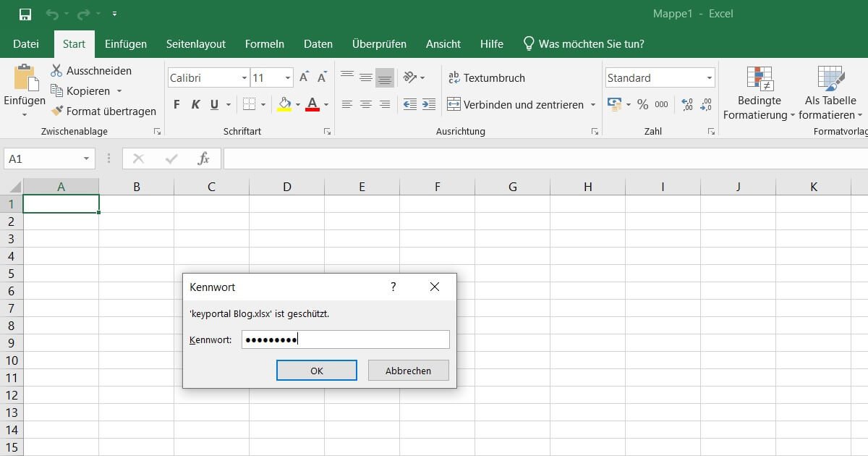Viewport: 868px width, 456px height.
Task: Increase font size with the larger A
Action: (304, 77)
